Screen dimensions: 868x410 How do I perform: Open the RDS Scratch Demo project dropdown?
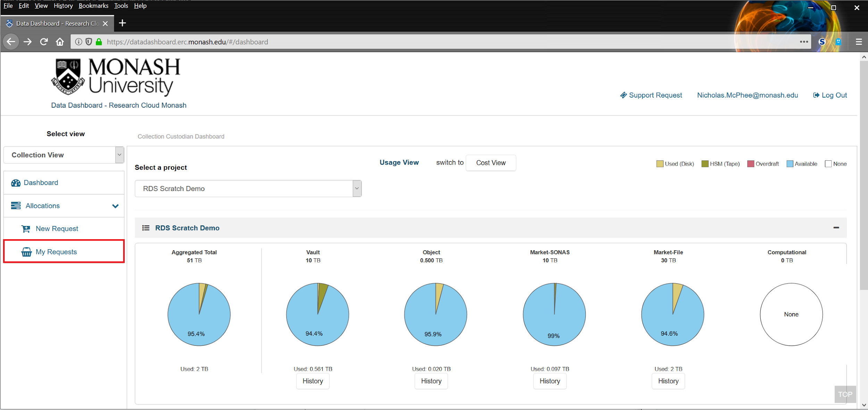[x=248, y=189]
